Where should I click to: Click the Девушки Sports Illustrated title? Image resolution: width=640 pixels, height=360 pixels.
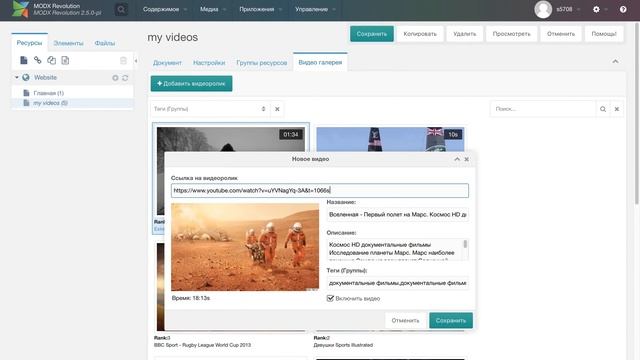pyautogui.click(x=343, y=345)
